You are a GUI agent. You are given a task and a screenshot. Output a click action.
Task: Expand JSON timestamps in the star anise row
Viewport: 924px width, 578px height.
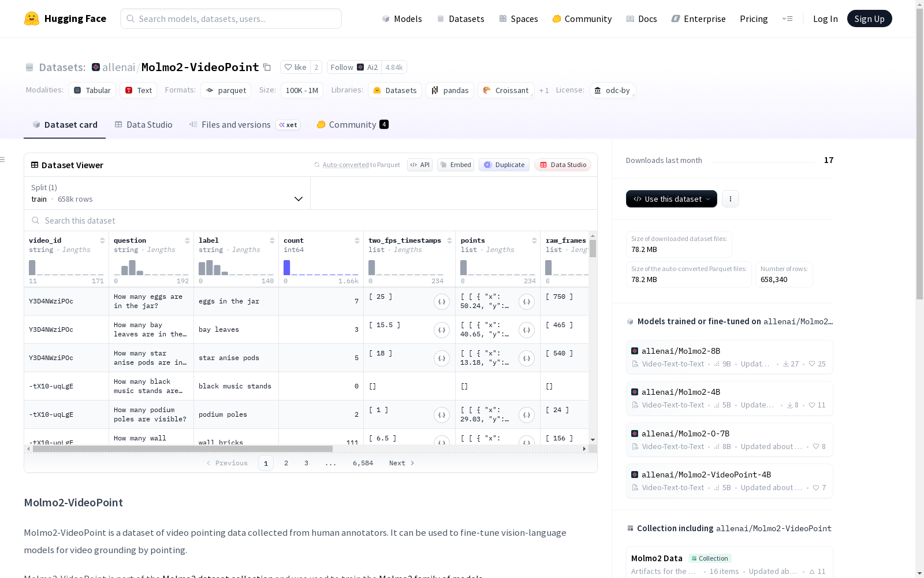point(442,358)
